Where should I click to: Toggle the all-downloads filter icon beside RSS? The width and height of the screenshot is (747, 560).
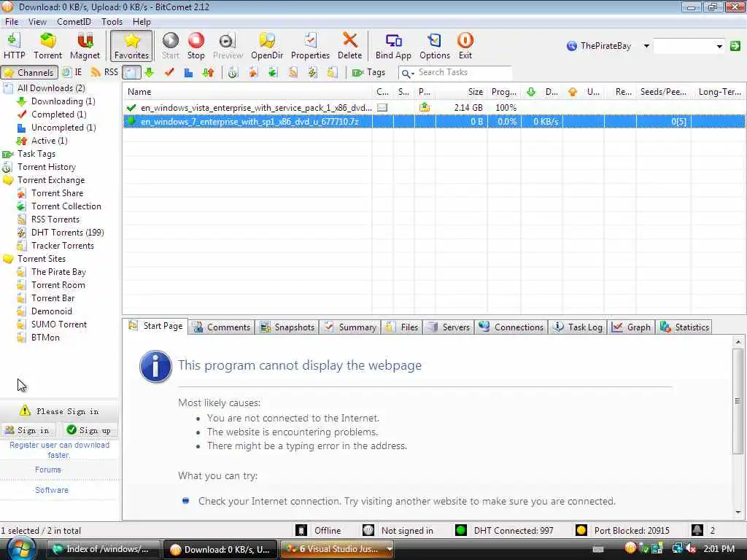(131, 72)
